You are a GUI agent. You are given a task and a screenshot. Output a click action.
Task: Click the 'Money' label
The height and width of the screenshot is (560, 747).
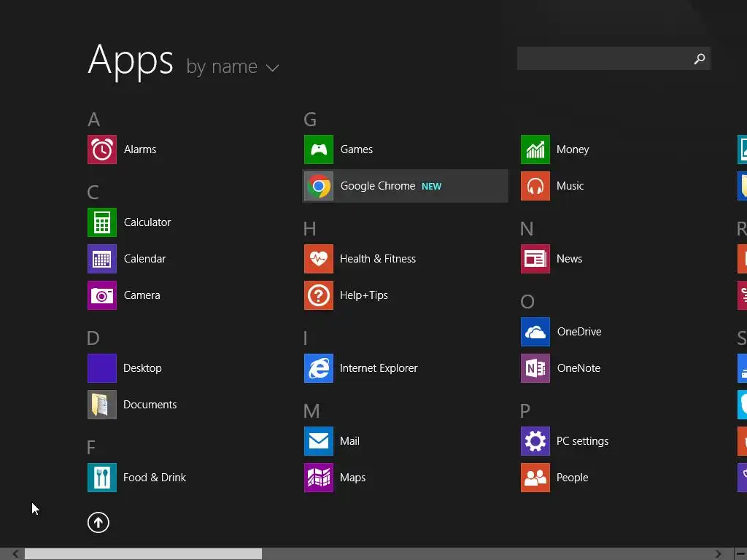click(573, 149)
